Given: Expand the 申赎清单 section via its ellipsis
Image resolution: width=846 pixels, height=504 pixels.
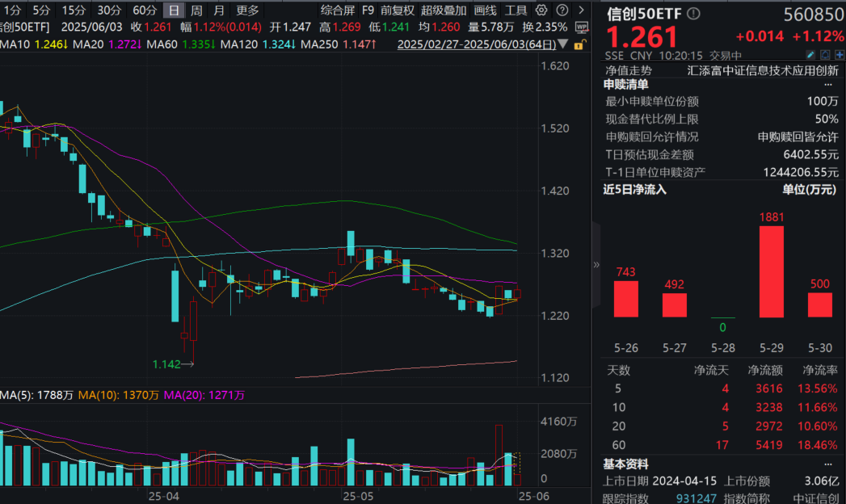Looking at the screenshot, I should pyautogui.click(x=830, y=84).
